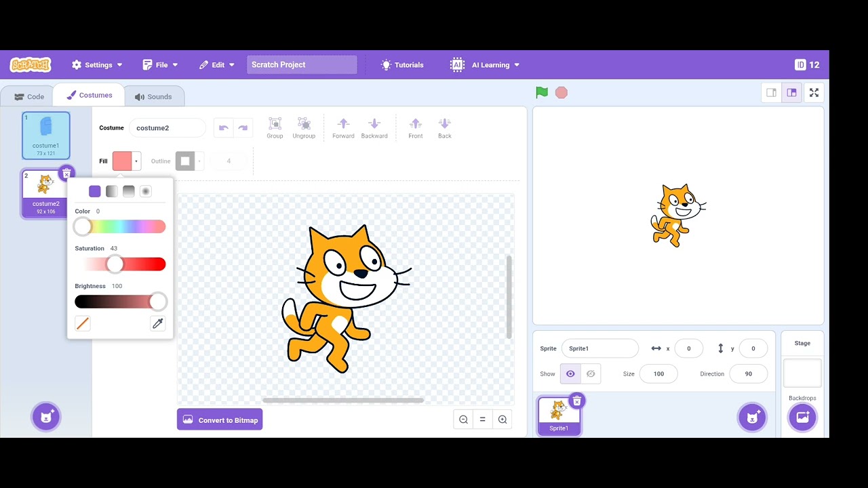The image size is (868, 488).
Task: Click the Saturation slider
Action: (120, 264)
